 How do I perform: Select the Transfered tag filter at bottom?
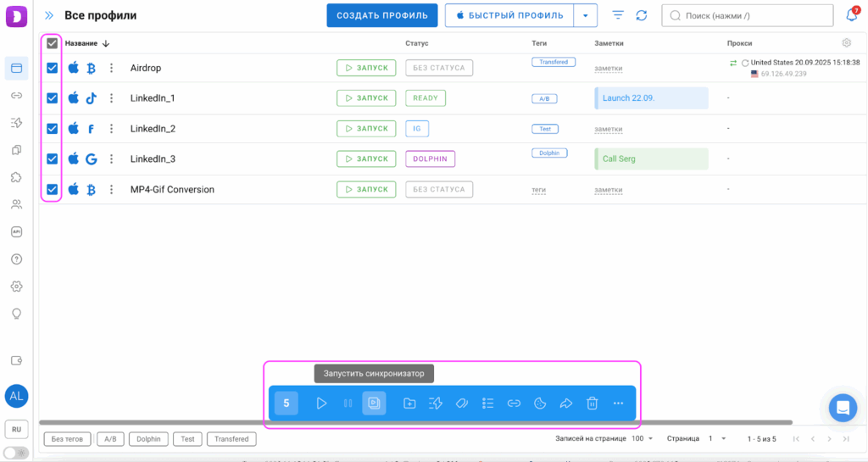pyautogui.click(x=231, y=439)
